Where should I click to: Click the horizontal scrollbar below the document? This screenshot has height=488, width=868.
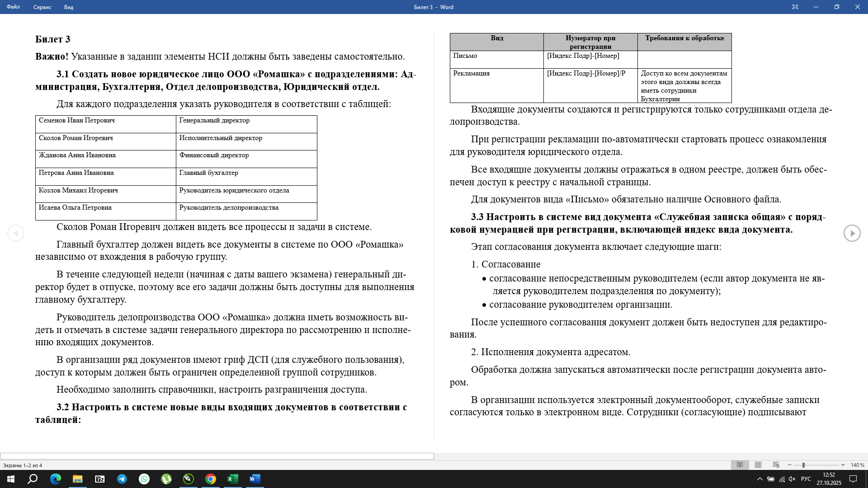tap(217, 455)
